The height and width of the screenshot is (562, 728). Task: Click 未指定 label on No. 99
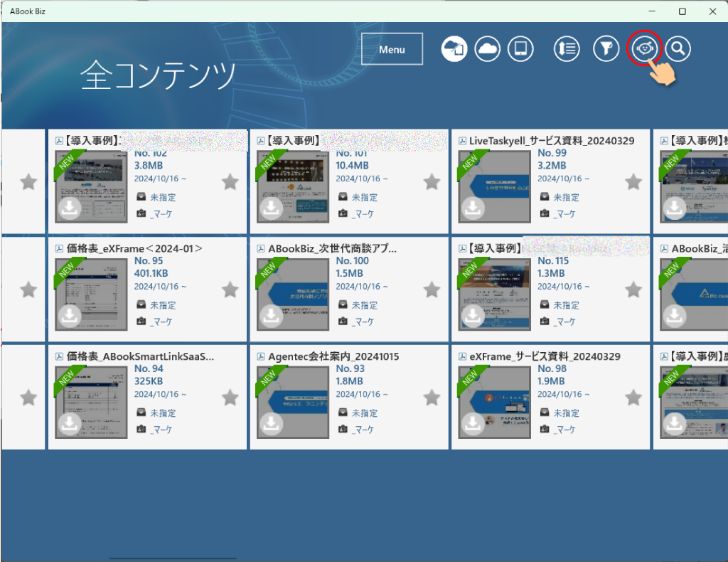click(567, 197)
